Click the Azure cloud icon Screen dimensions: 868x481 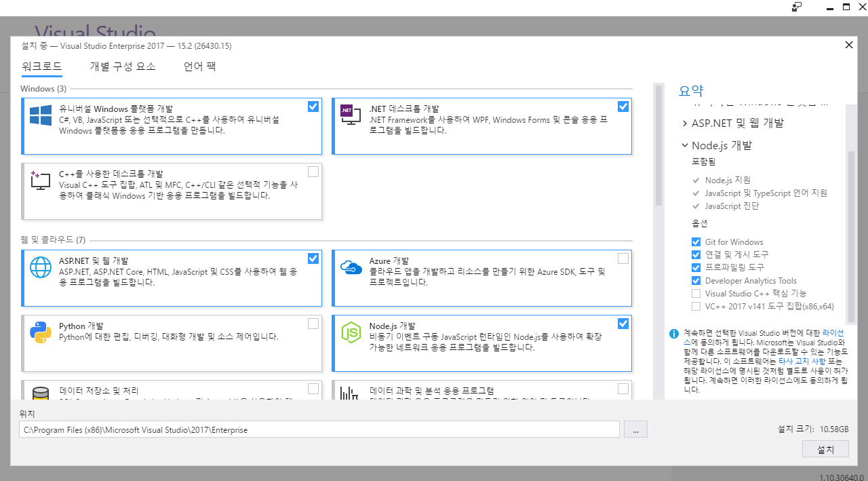351,267
